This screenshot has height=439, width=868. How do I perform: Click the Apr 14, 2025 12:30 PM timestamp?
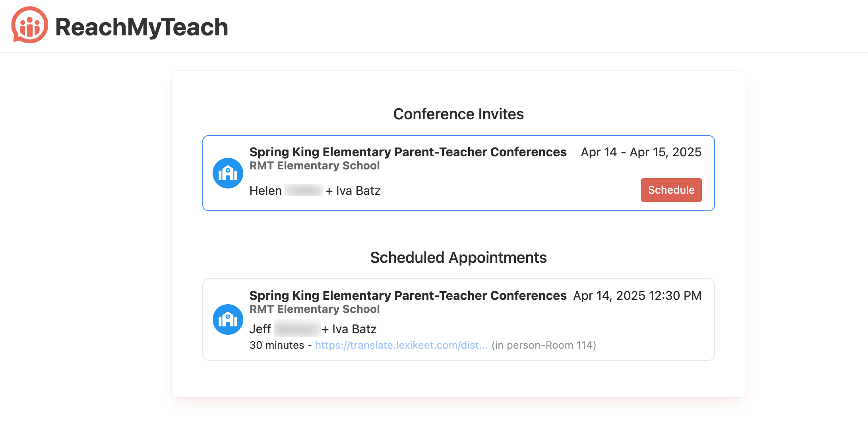tap(637, 295)
